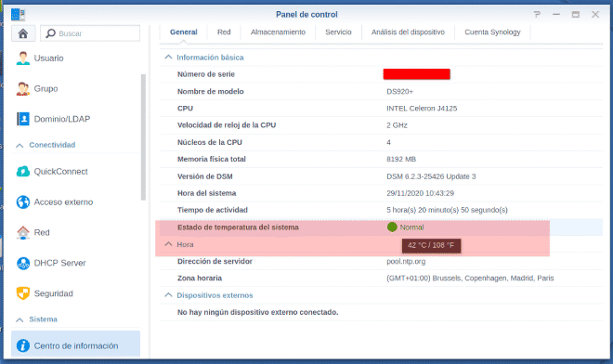Screen dimensions: 613x364
Task: Click the DS920+ model name value
Action: tap(399, 92)
